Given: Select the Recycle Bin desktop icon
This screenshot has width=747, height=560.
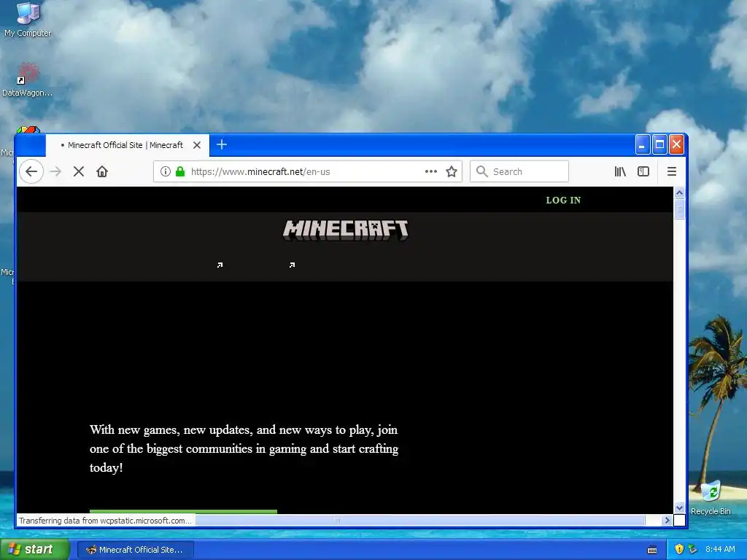Looking at the screenshot, I should coord(711,497).
